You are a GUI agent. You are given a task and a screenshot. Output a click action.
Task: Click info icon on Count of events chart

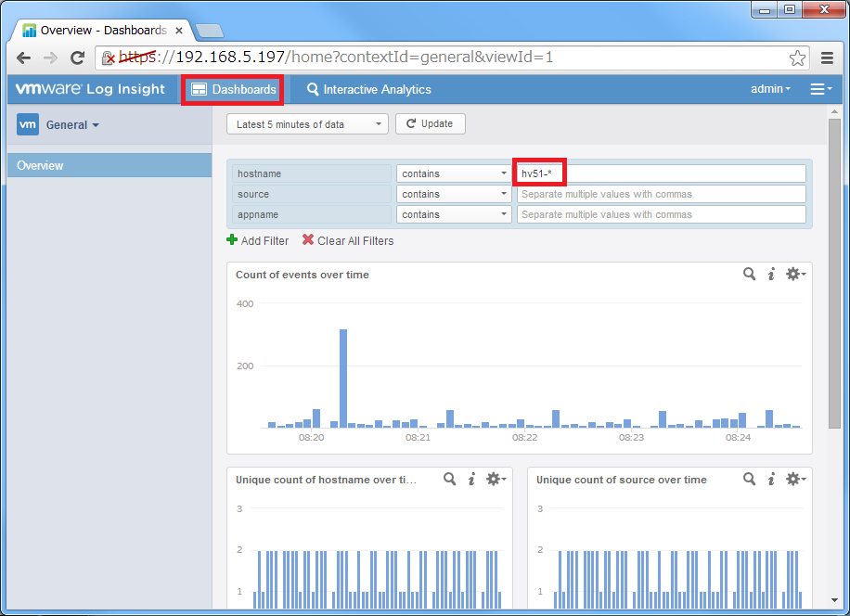coord(771,275)
